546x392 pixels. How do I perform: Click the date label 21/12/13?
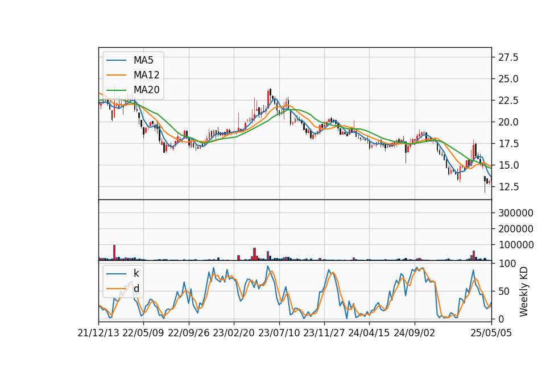(x=98, y=333)
